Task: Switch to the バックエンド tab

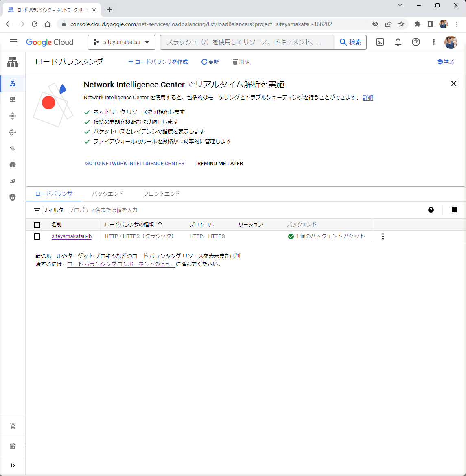Action: coord(108,194)
